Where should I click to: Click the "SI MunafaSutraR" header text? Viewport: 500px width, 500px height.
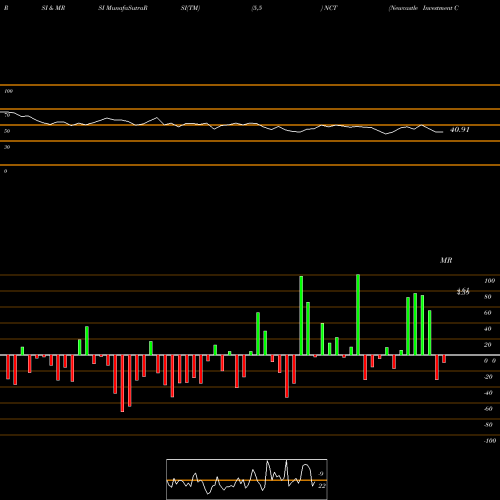[x=123, y=8]
